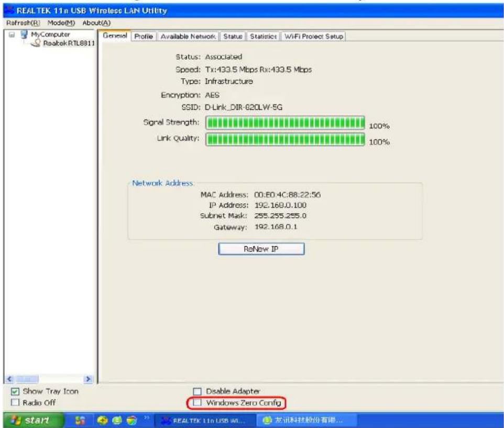Viewport: 504px width, 428px height.
Task: Select the Realtek RTL8811 adapter icon
Action: pyautogui.click(x=36, y=43)
